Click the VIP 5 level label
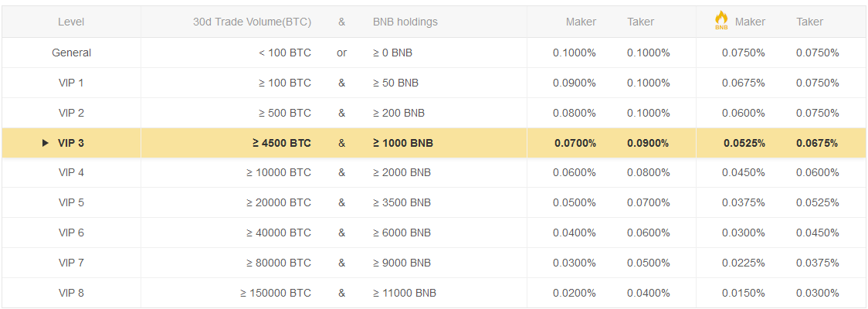This screenshot has height=309, width=868. click(71, 202)
